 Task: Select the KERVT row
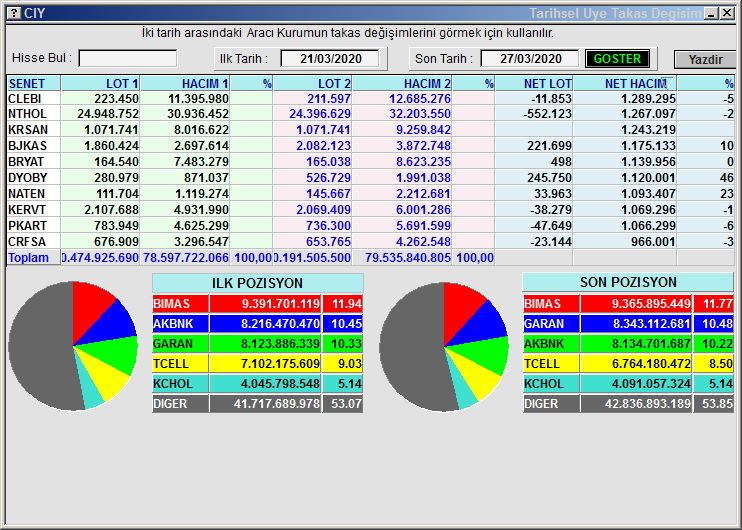click(x=371, y=210)
